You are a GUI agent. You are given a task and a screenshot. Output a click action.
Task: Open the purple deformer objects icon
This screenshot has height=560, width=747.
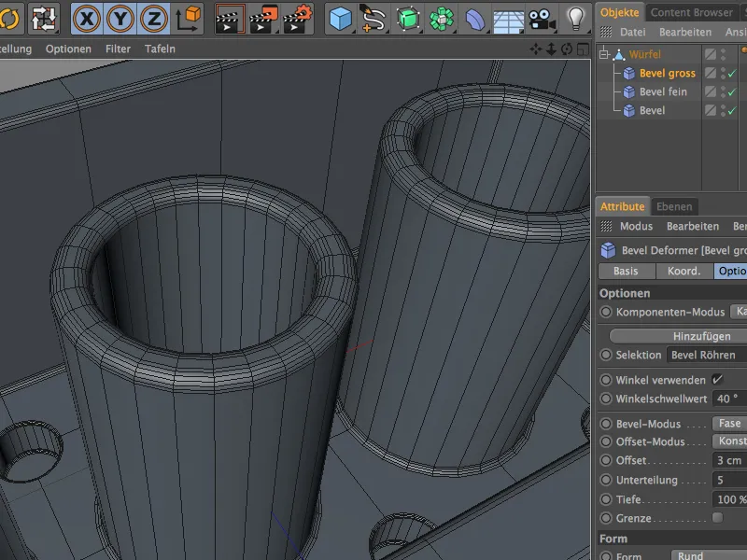click(x=474, y=19)
